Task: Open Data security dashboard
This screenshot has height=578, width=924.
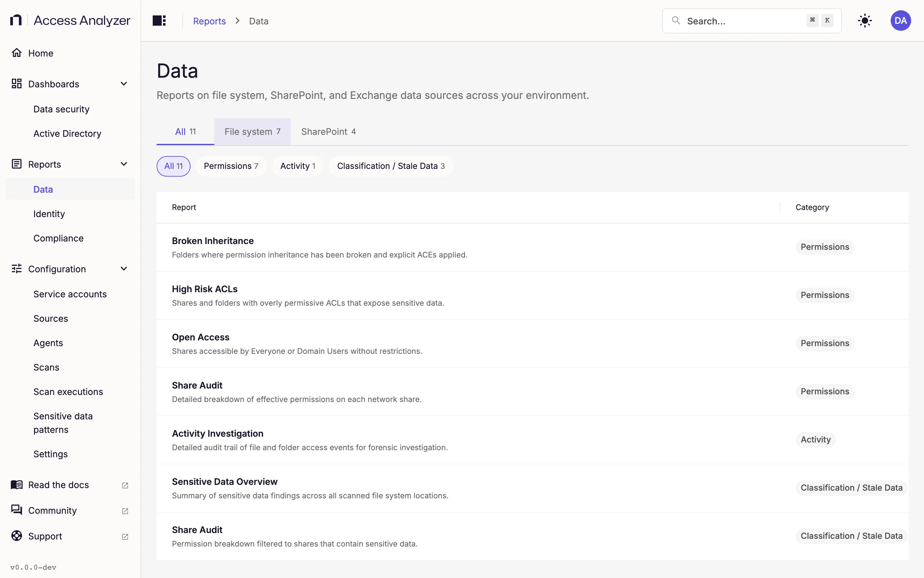Action: [x=70, y=109]
